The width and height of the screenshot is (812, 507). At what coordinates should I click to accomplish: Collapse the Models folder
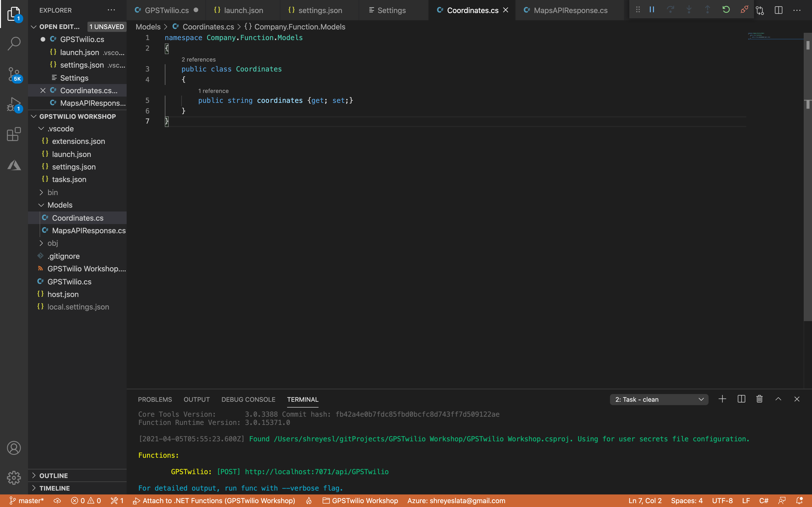coord(60,205)
